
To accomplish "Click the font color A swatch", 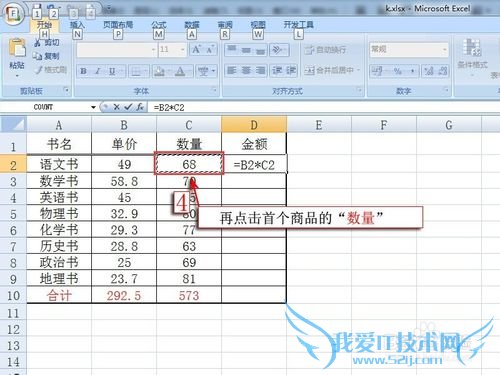I will click(x=180, y=71).
